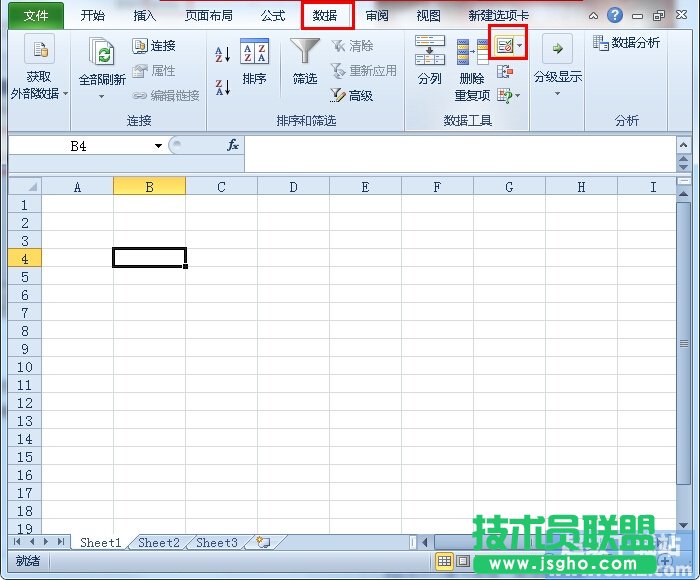The image size is (700, 580).
Task: Click Clear filter (清除)
Action: click(x=352, y=46)
